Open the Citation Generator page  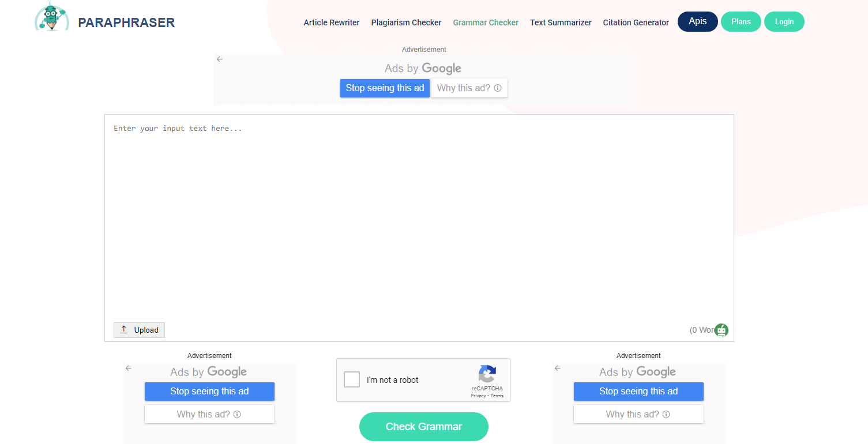(636, 22)
